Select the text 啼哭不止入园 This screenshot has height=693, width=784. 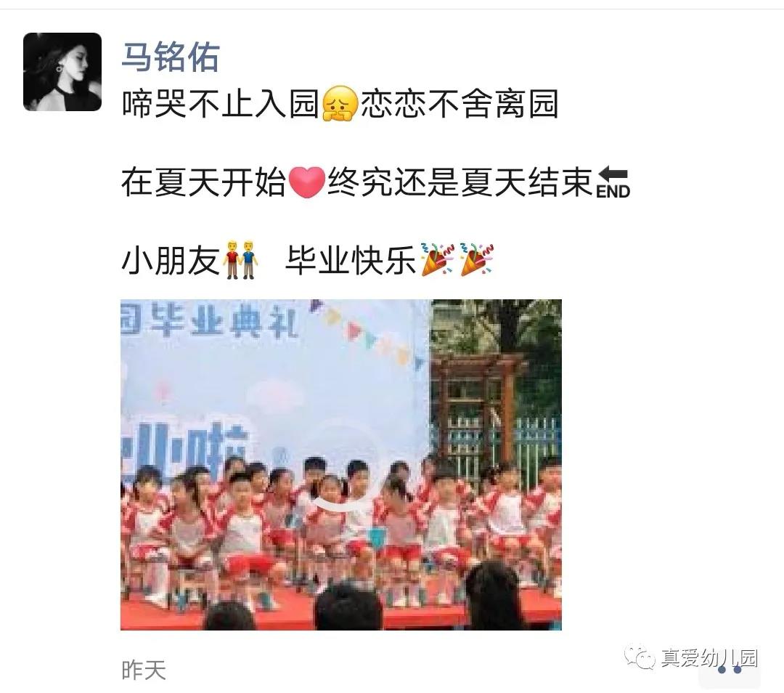pyautogui.click(x=221, y=104)
